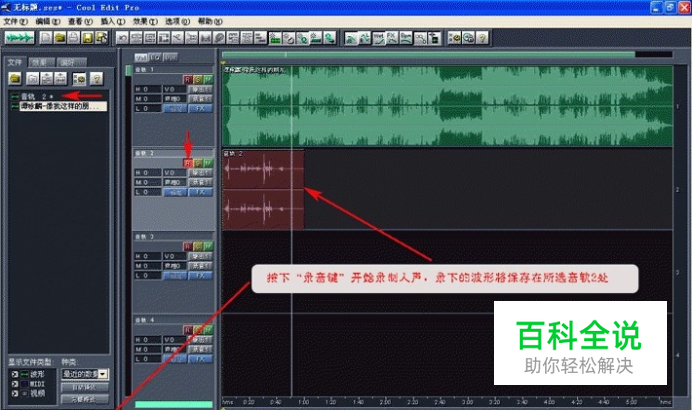This screenshot has height=410, width=692.
Task: Click the mixdown toolbar icon after Bpm
Action: tap(420, 38)
